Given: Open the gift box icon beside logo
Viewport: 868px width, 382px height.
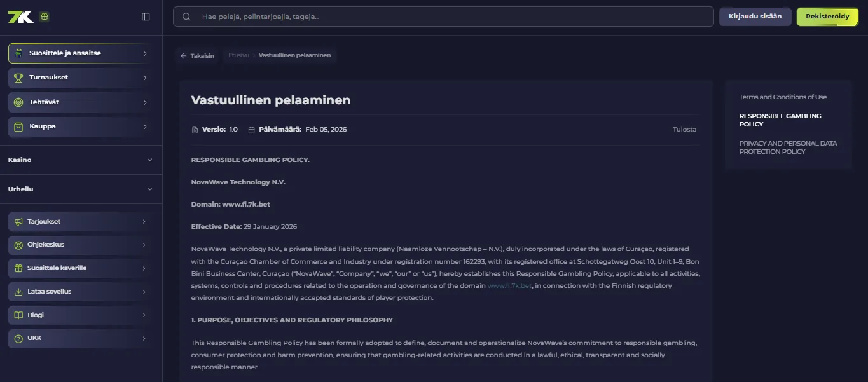Looking at the screenshot, I should [x=44, y=17].
